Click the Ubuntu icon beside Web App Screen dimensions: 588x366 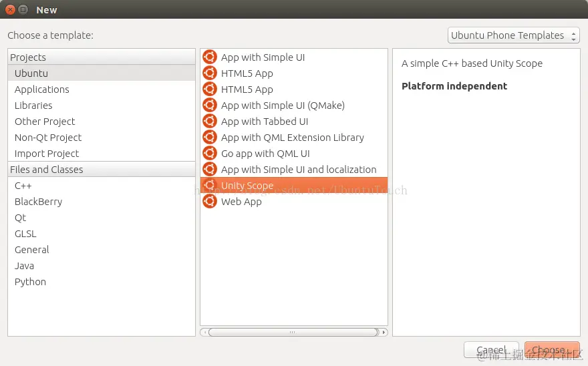click(x=210, y=202)
